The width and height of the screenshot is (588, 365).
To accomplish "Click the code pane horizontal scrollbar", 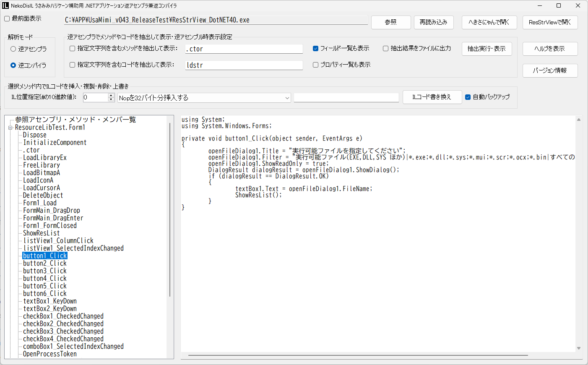I will [358, 355].
